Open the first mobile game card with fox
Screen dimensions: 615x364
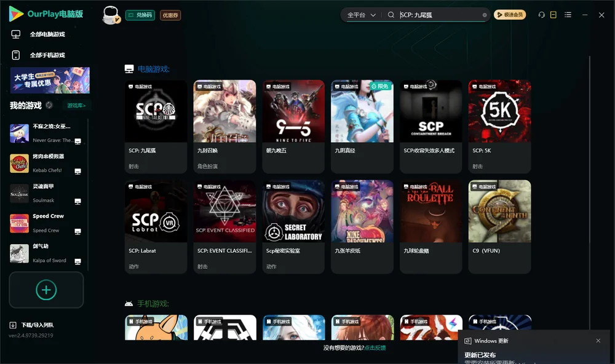[x=156, y=328]
